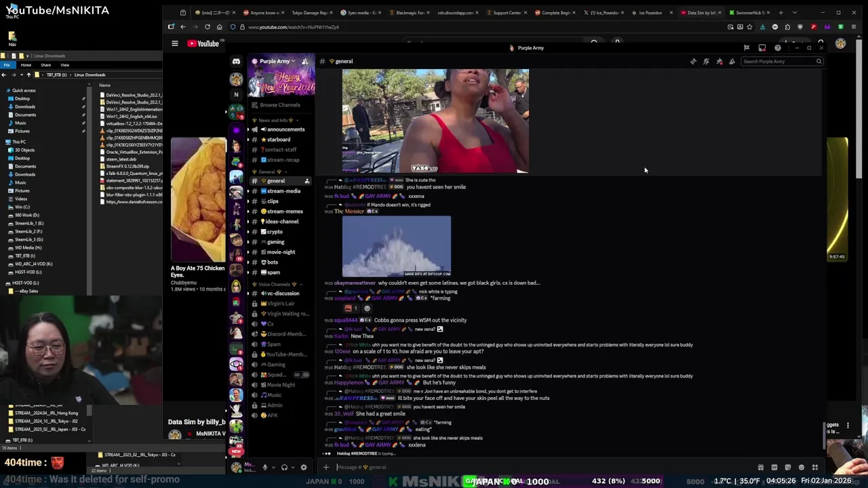Toggle Discord headphone deafen
Viewport: 868px width, 488px height.
click(x=284, y=467)
